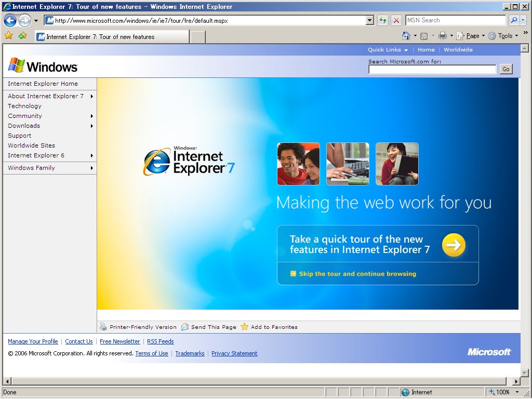This screenshot has width=532, height=399.
Task: Click the Printer-Friendly Version icon
Action: (x=103, y=327)
